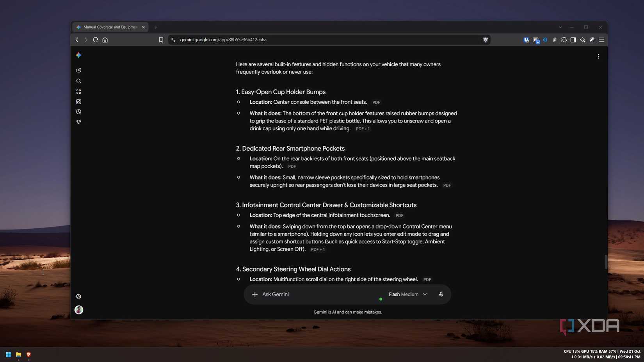Reload the current page
This screenshot has width=644, height=362.
click(95, 40)
